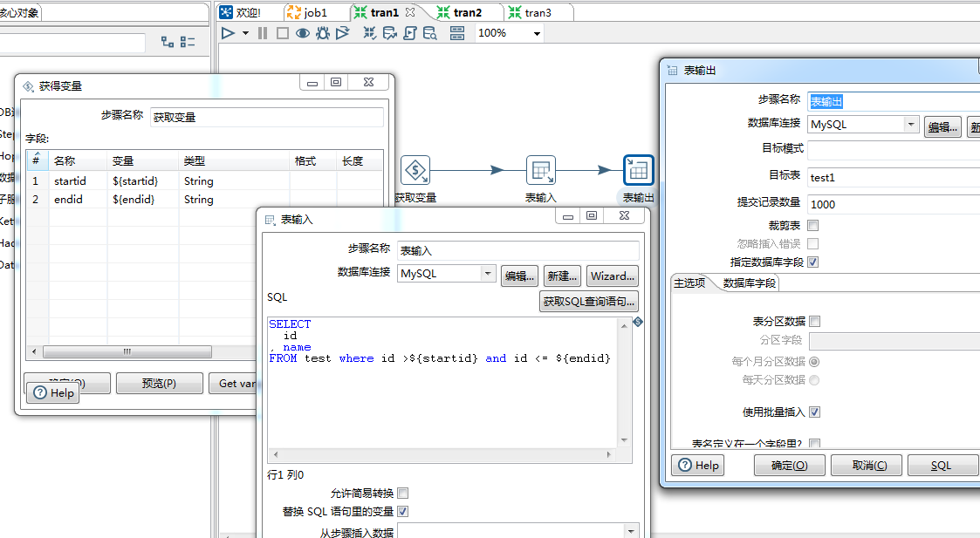Toggle the 裁剪表 checkbox
The height and width of the screenshot is (538, 980).
(x=813, y=226)
